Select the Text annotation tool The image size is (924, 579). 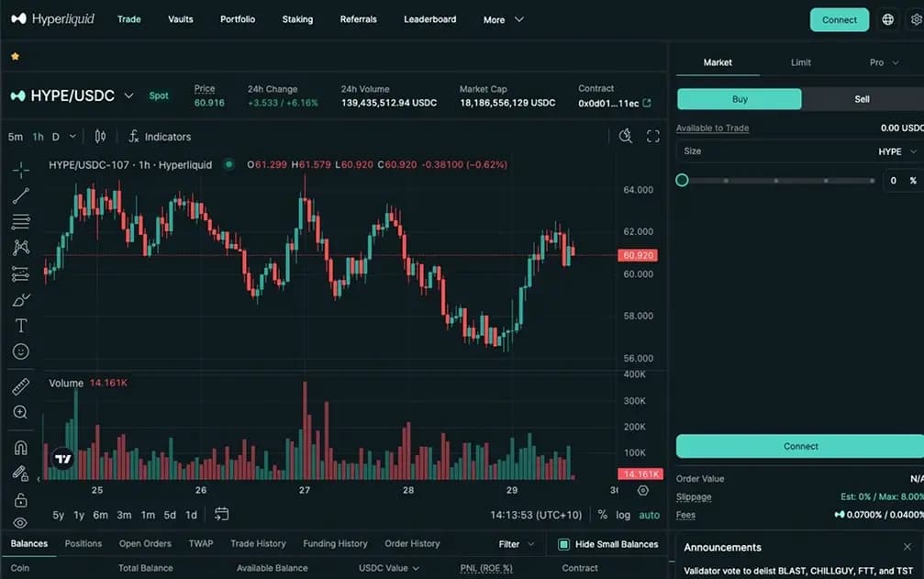(x=20, y=326)
